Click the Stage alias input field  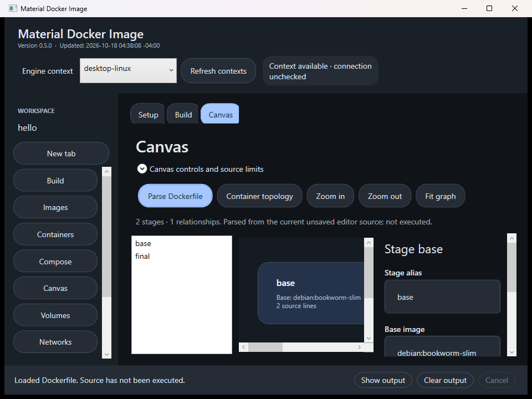[442, 296]
